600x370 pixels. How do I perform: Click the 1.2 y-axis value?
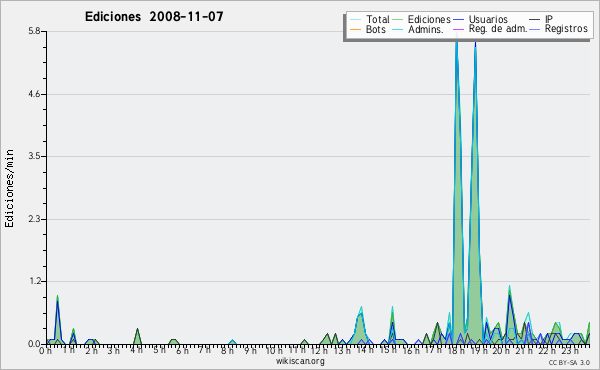(x=34, y=281)
